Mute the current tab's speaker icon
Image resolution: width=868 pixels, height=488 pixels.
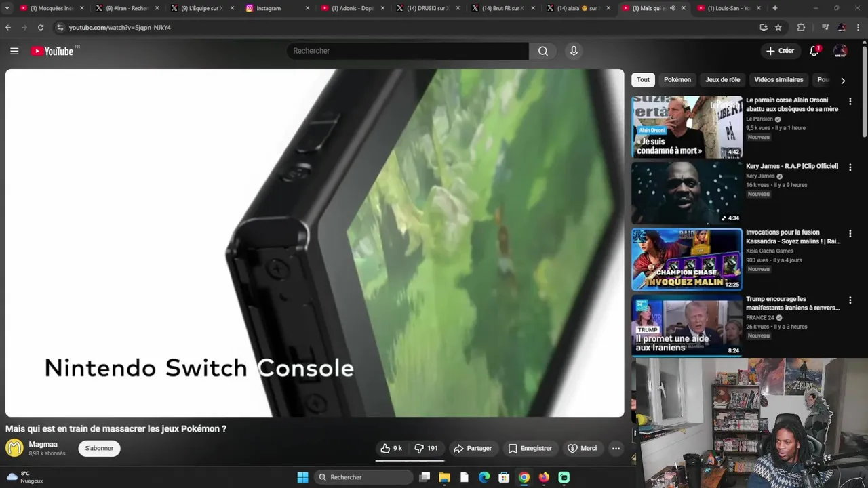click(x=673, y=8)
